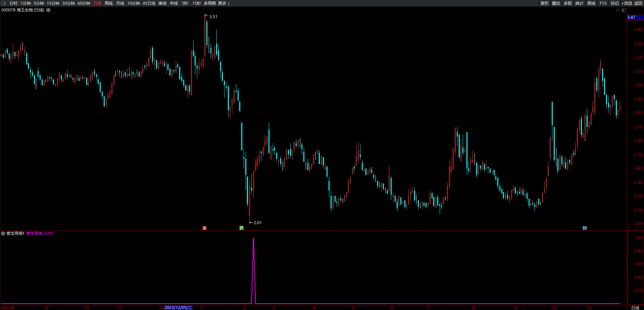
Task: Switch to the 30分钟 period
Action: click(x=68, y=3)
